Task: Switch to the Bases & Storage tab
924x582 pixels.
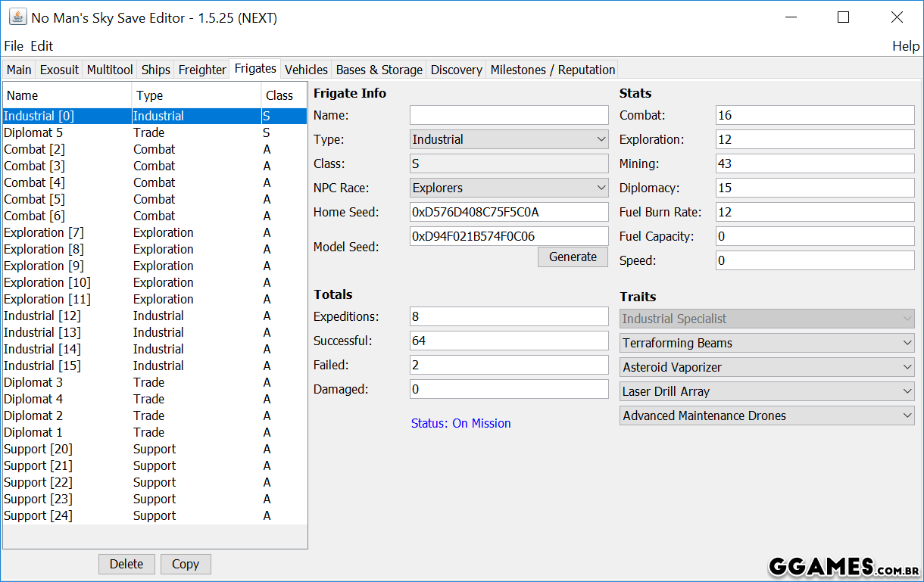Action: pos(379,70)
